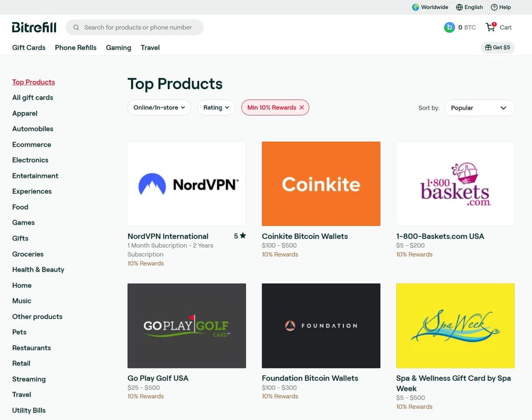Open the 1-800-Baskets product image
The image size is (532, 420).
point(456,183)
